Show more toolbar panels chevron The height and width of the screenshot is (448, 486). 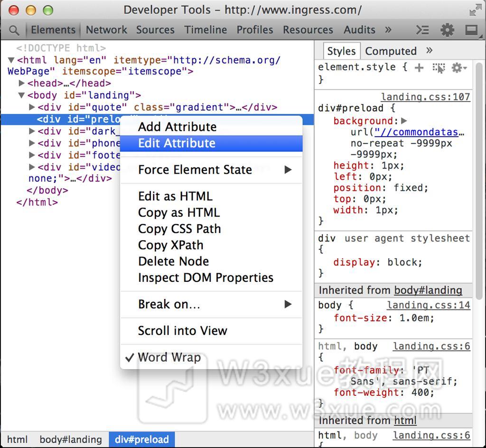pyautogui.click(x=388, y=30)
